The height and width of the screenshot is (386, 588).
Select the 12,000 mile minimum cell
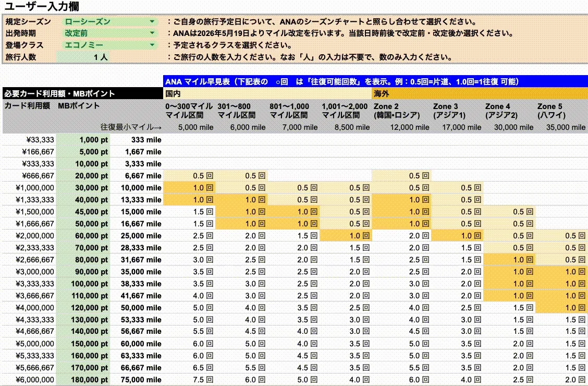tap(401, 128)
